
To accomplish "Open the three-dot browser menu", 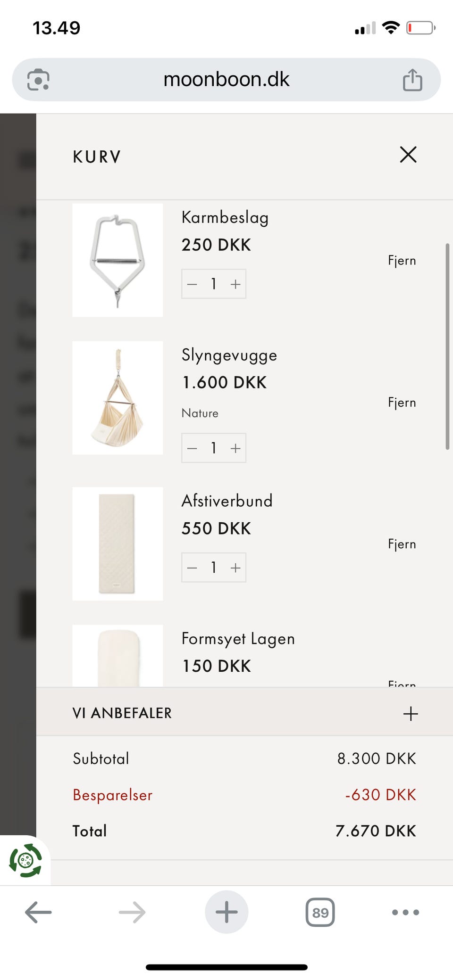I will click(x=405, y=912).
